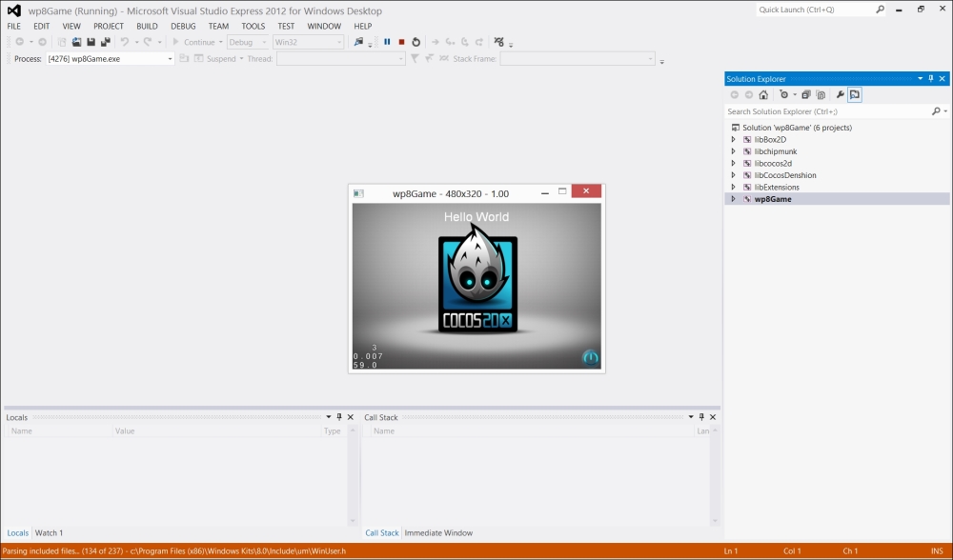Select the Solution 'wp8Game' root node
The image size is (953, 560).
(797, 128)
